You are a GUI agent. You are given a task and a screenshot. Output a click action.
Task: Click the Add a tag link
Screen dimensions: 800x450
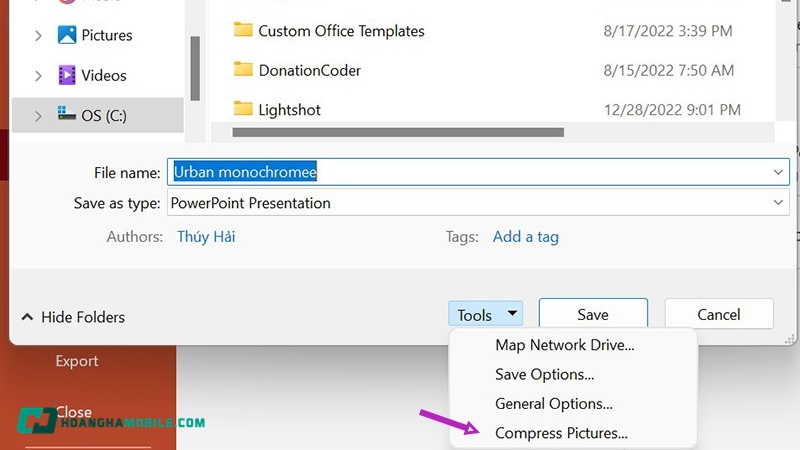point(525,237)
